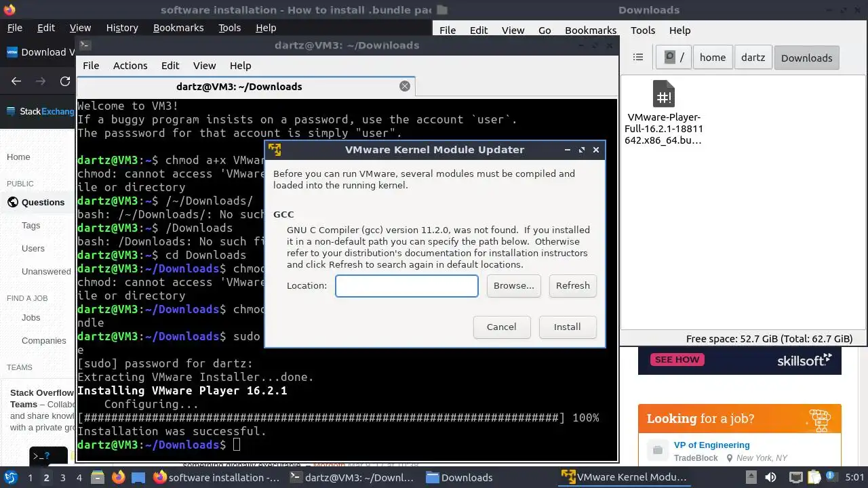Go to the dartz folder in path bar
Viewport: 868px width, 488px height.
point(753,58)
